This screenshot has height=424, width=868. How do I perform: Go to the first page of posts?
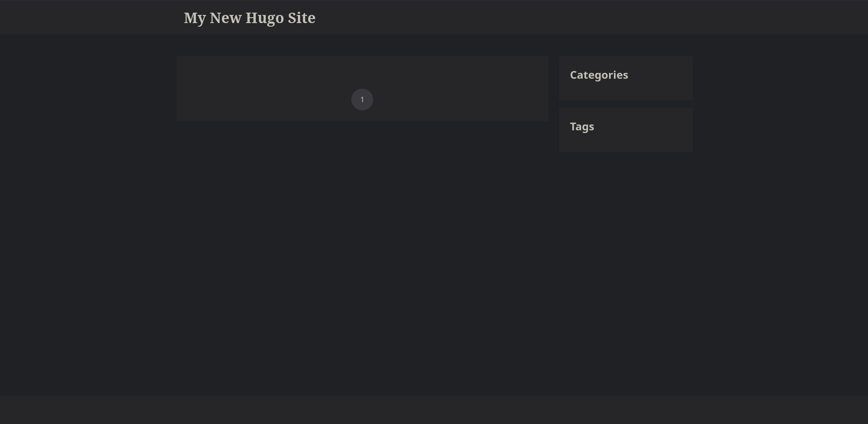click(x=362, y=100)
